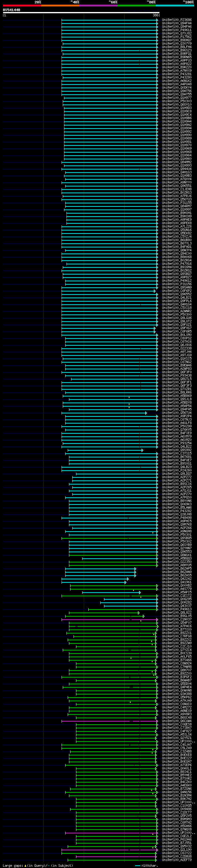197x868 pixels.
Task: Click the cyan ~100% identity legend segment
Action: [x=175, y=6]
